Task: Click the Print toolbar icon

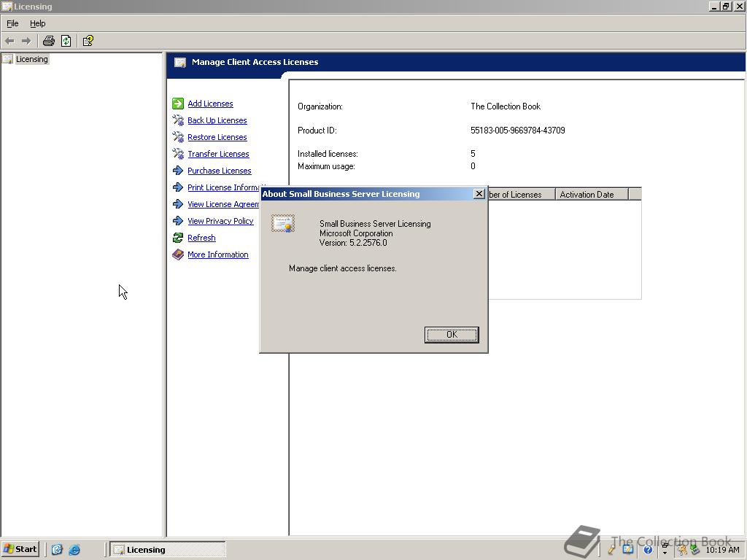Action: 49,41
